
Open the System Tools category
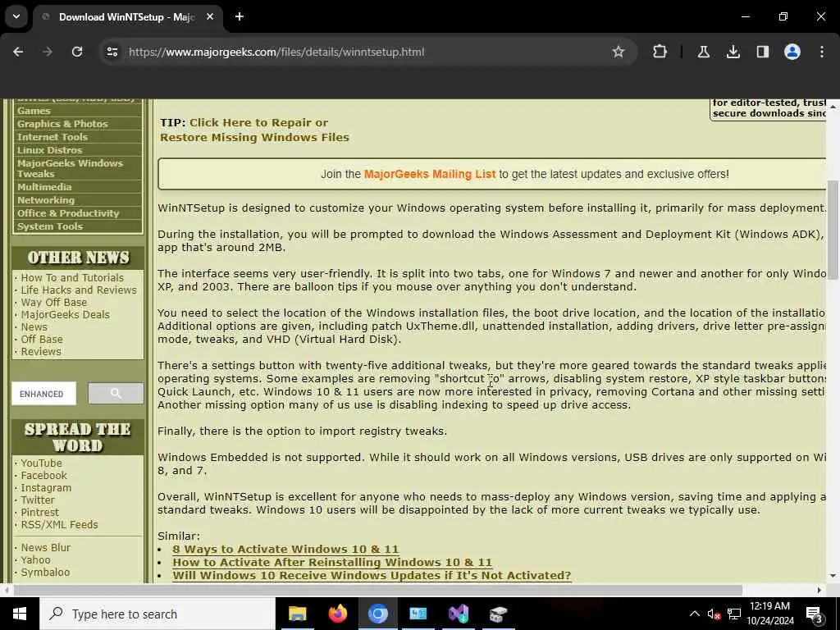tap(50, 226)
